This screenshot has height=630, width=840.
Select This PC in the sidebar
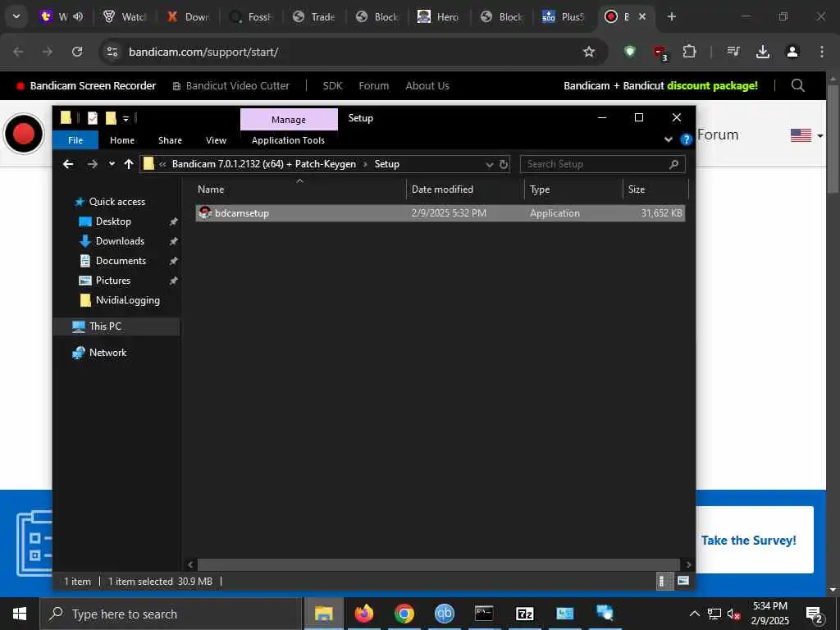pyautogui.click(x=105, y=326)
